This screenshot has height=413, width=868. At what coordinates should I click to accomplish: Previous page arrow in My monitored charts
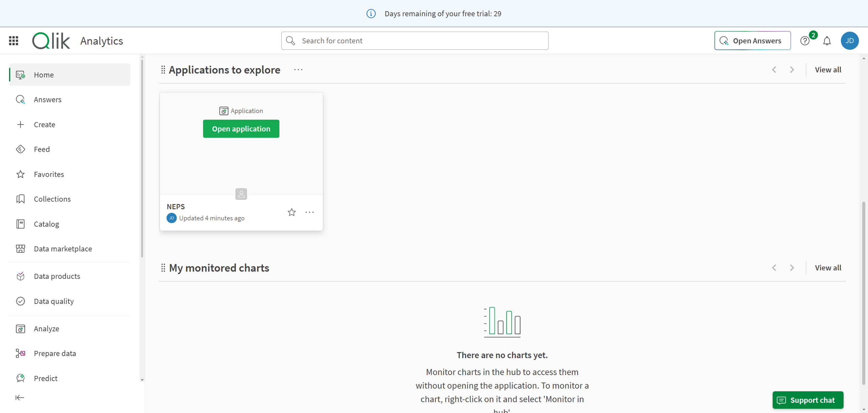point(774,268)
